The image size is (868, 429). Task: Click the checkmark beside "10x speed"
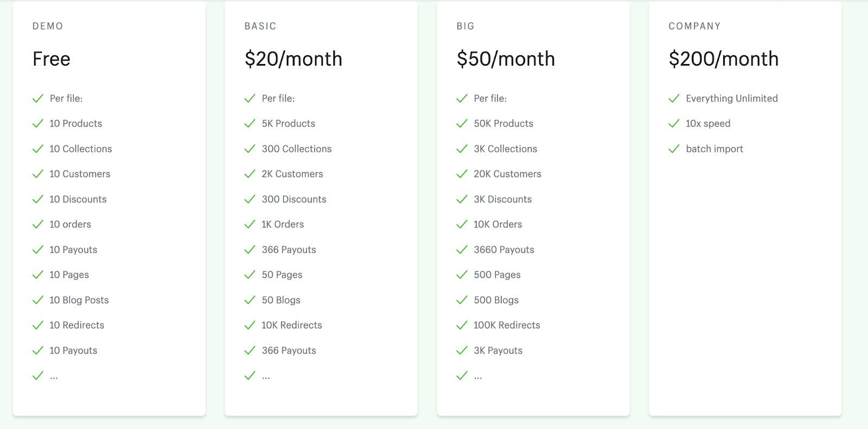(x=674, y=124)
